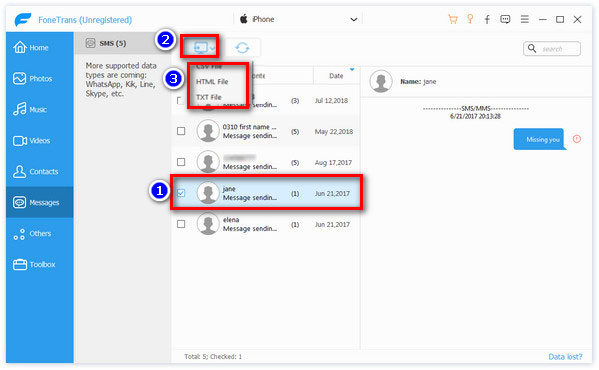Open the feedback chat icon
This screenshot has height=370, width=599.
[505, 19]
